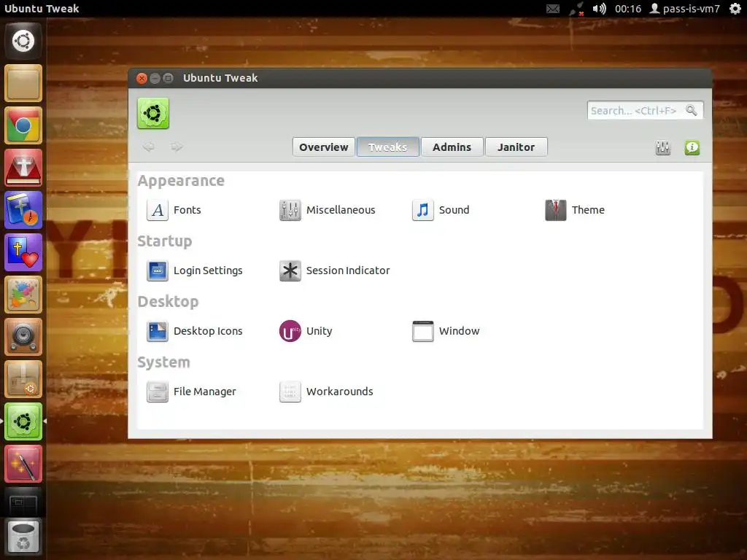Click the Ubuntu Tweak window title bar
747x560 pixels.
point(420,78)
